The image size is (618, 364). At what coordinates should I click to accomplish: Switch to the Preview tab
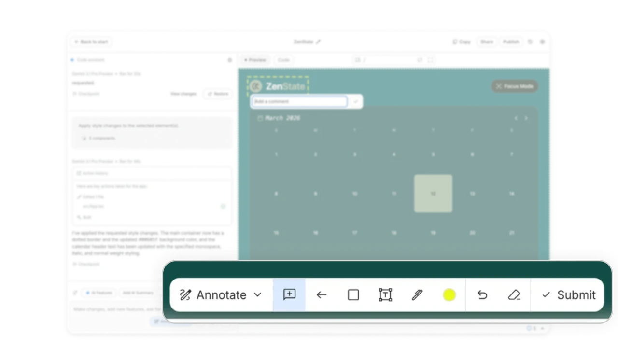(255, 60)
